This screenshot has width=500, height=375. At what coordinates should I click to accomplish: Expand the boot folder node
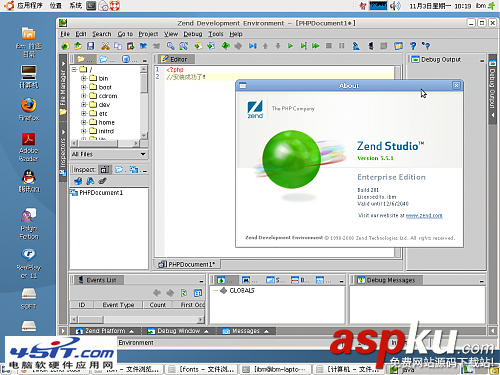point(84,87)
